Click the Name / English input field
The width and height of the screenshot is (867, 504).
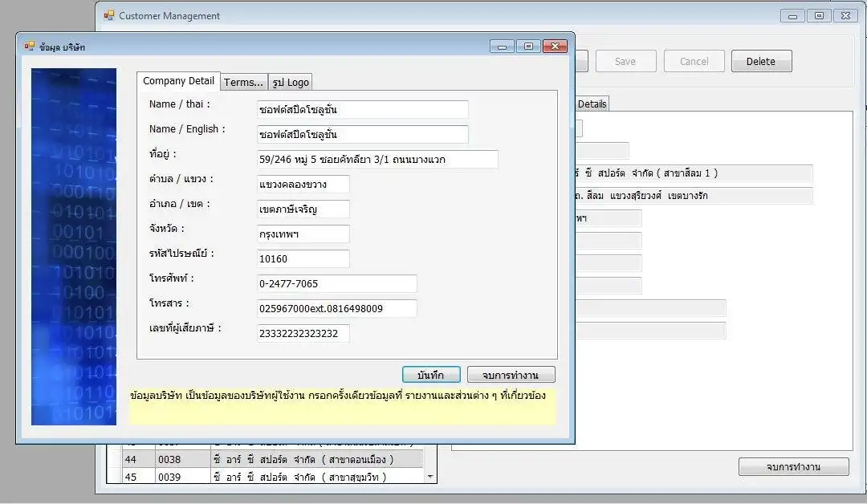363,134
